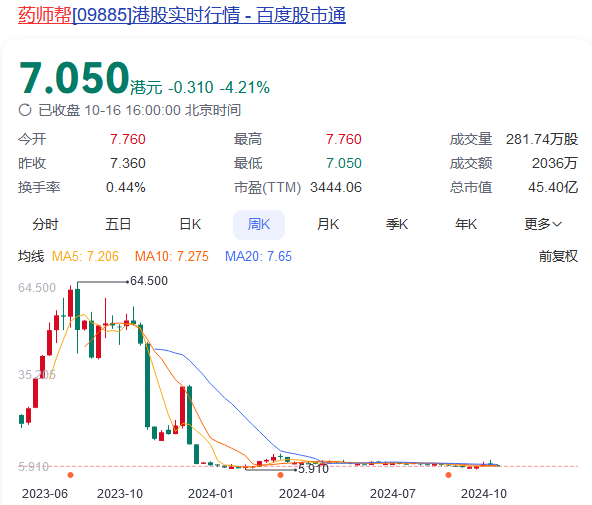Select the 日K chart tab
The width and height of the screenshot is (592, 505).
tap(190, 225)
